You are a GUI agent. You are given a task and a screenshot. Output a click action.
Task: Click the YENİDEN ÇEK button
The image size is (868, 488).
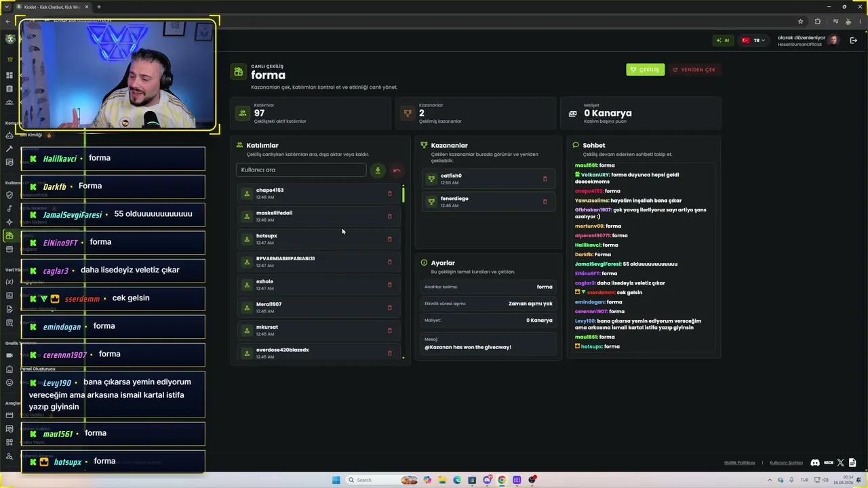pyautogui.click(x=694, y=70)
